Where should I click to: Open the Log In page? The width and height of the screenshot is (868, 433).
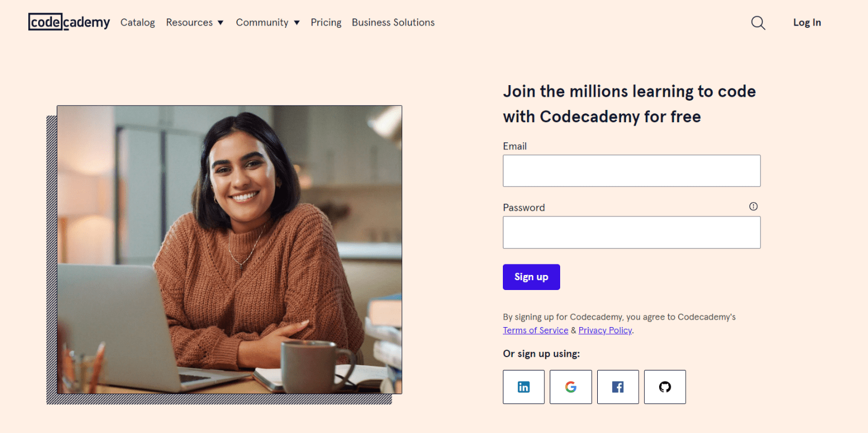point(807,22)
